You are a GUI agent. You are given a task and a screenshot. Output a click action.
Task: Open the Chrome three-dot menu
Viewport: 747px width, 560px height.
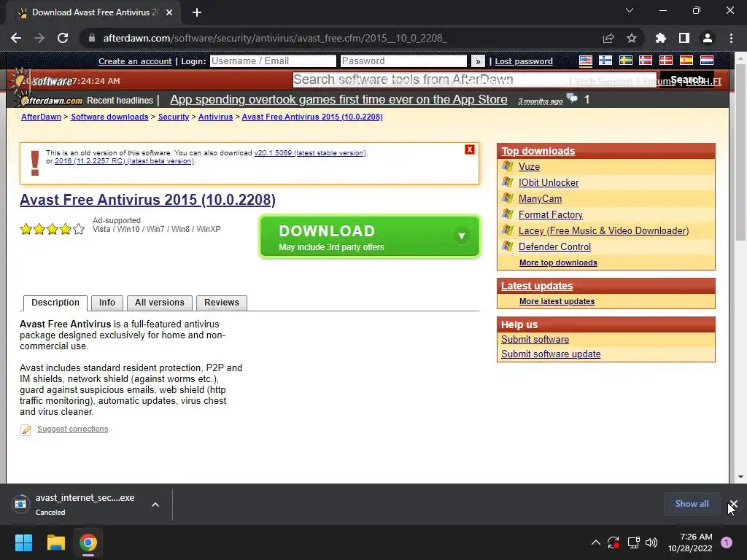point(731,38)
